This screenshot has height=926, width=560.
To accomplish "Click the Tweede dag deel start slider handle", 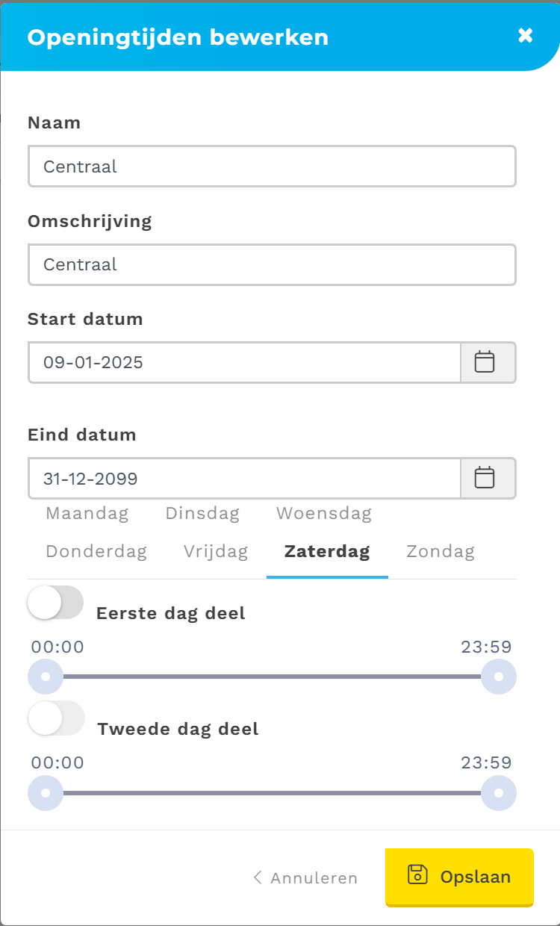I will 46,792.
